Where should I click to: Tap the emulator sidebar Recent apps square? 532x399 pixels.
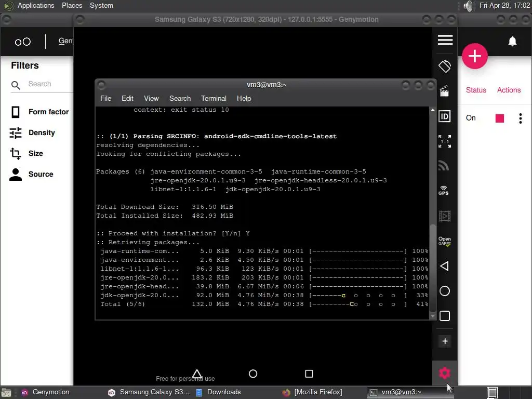tap(445, 316)
